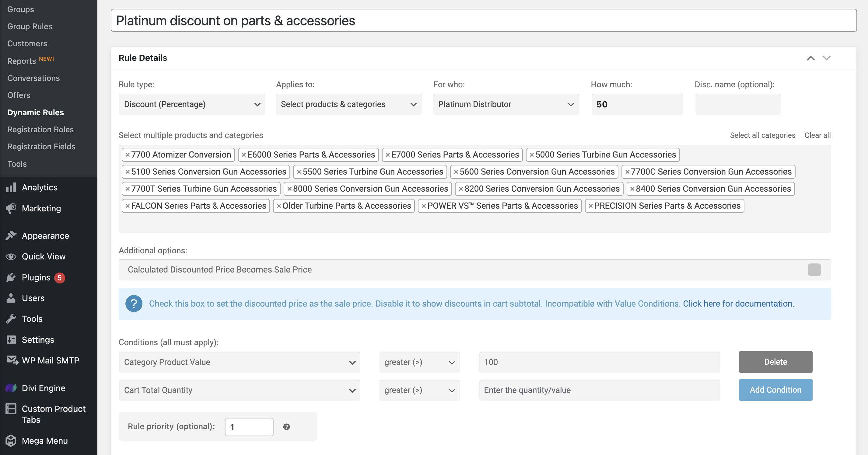Click the Marketing megaphone icon

(x=11, y=208)
